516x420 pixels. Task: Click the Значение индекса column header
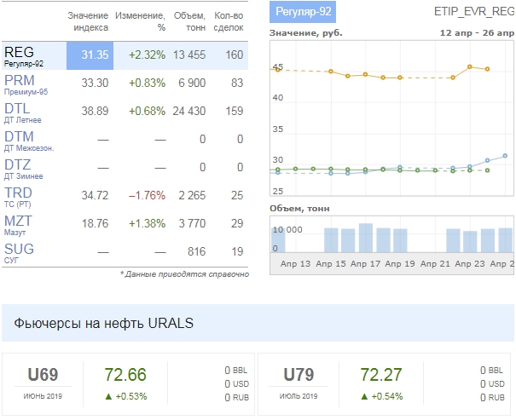click(x=88, y=21)
